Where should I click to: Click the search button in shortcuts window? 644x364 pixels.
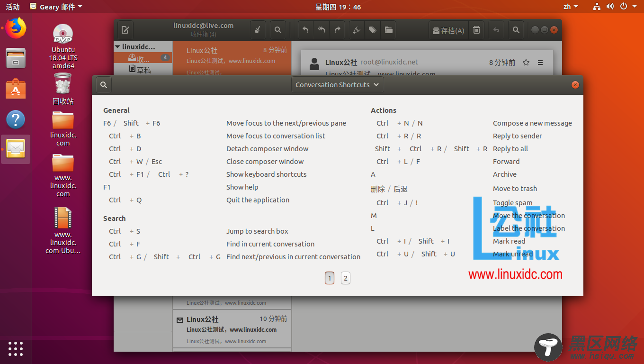[x=104, y=85]
